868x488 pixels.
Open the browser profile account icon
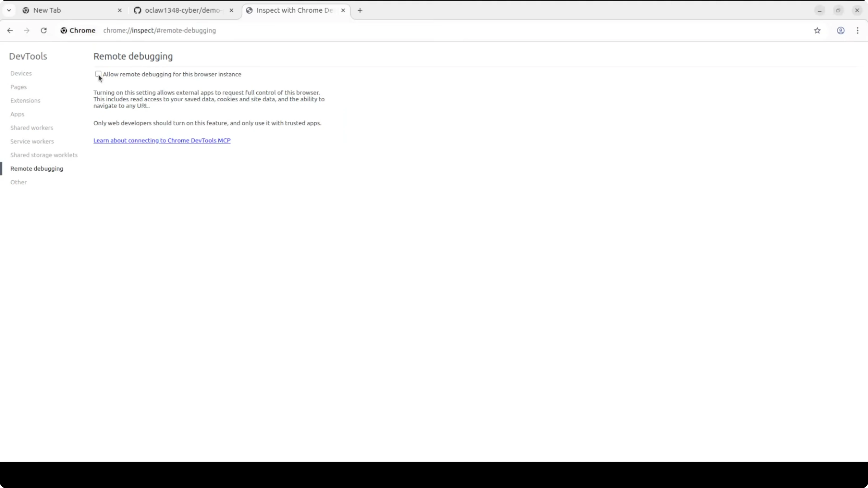coord(840,30)
